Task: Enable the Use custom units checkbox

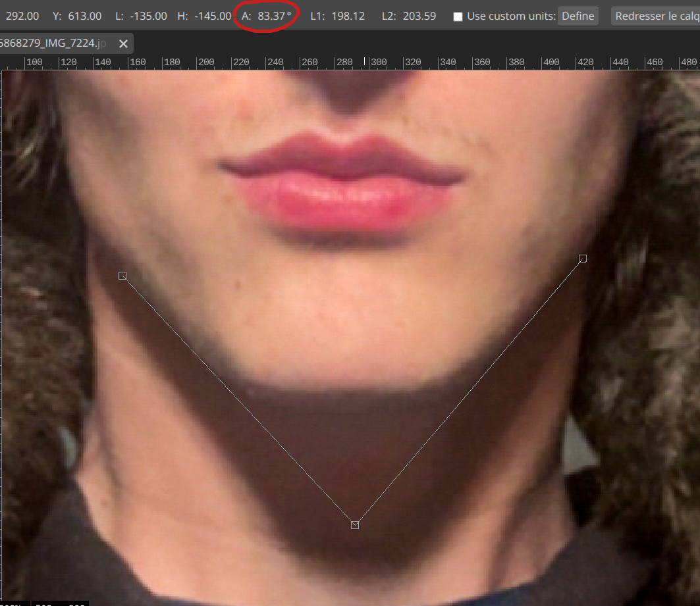Action: [x=458, y=16]
